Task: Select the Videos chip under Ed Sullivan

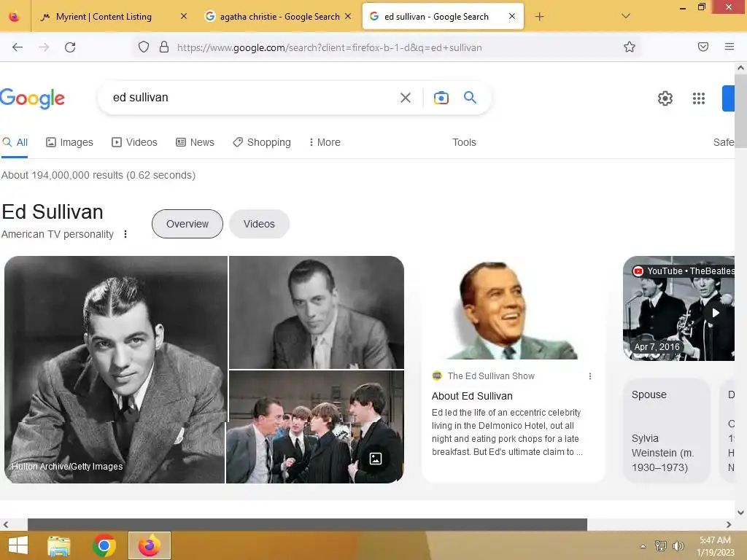Action: 259,224
